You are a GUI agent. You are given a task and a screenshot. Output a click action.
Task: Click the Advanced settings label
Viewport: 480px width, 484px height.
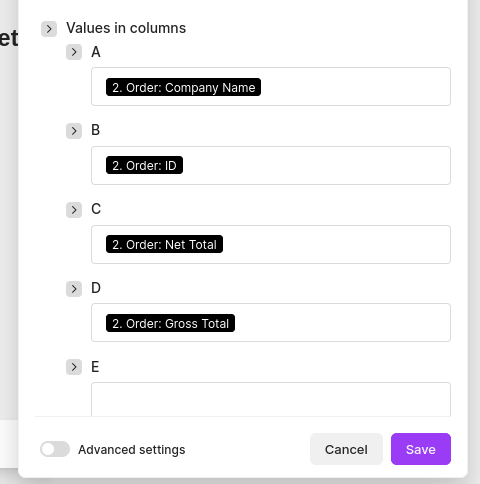(x=132, y=450)
